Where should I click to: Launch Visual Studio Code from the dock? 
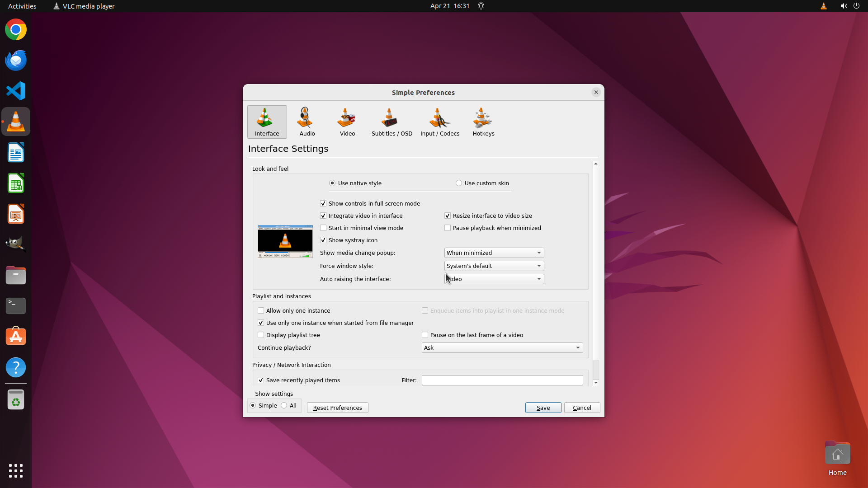tap(16, 91)
